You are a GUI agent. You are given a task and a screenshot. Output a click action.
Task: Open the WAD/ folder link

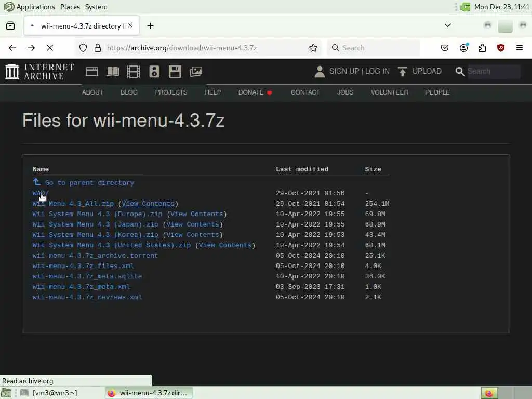point(41,193)
